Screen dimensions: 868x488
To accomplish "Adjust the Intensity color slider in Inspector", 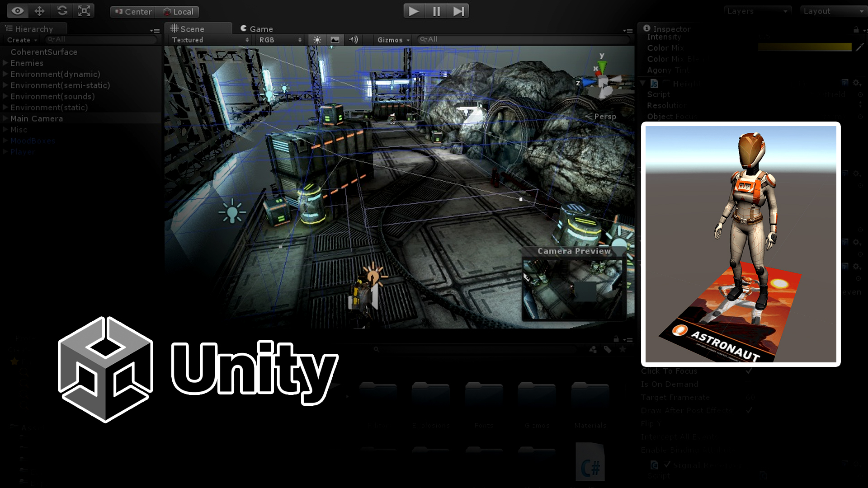I will [805, 37].
